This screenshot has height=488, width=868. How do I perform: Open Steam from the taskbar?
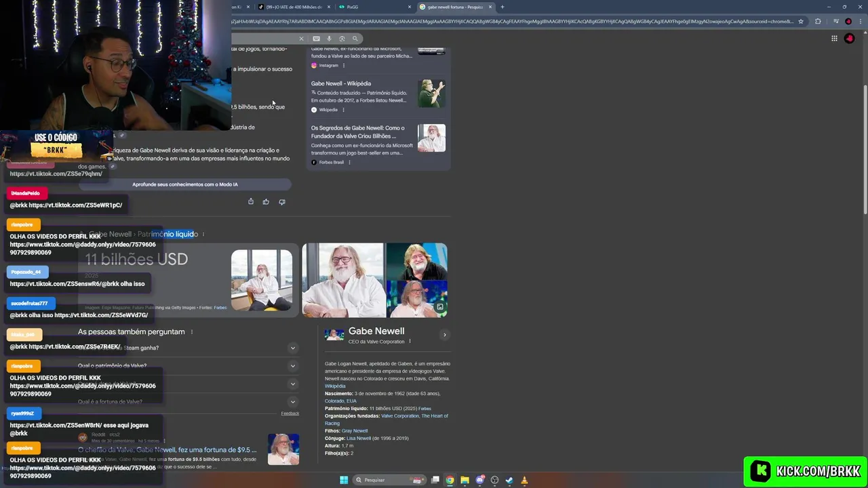click(509, 480)
